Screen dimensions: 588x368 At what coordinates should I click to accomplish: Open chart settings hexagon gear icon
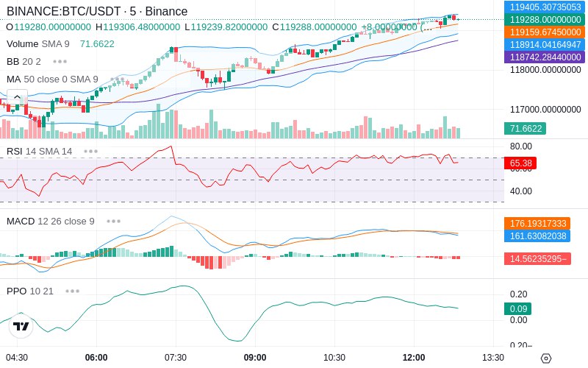click(546, 358)
